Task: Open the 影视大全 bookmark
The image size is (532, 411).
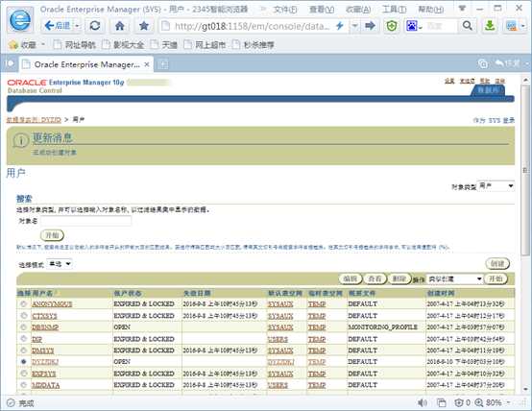Action: coord(124,44)
